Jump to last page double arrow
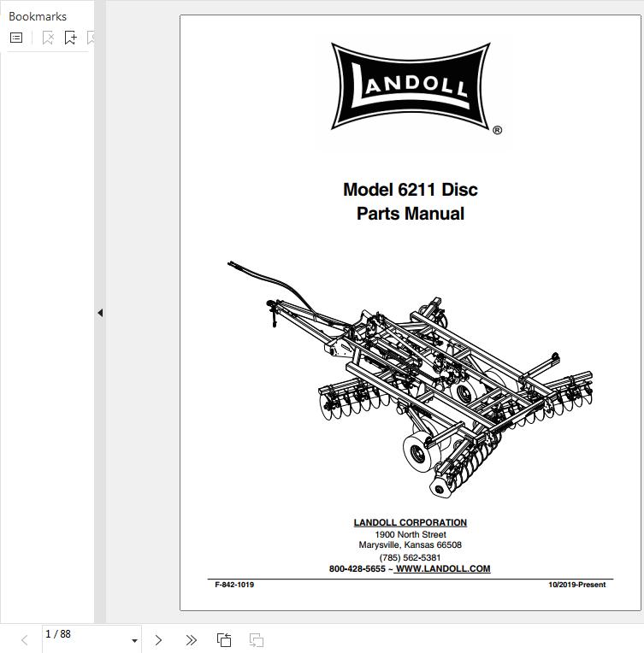 point(191,640)
